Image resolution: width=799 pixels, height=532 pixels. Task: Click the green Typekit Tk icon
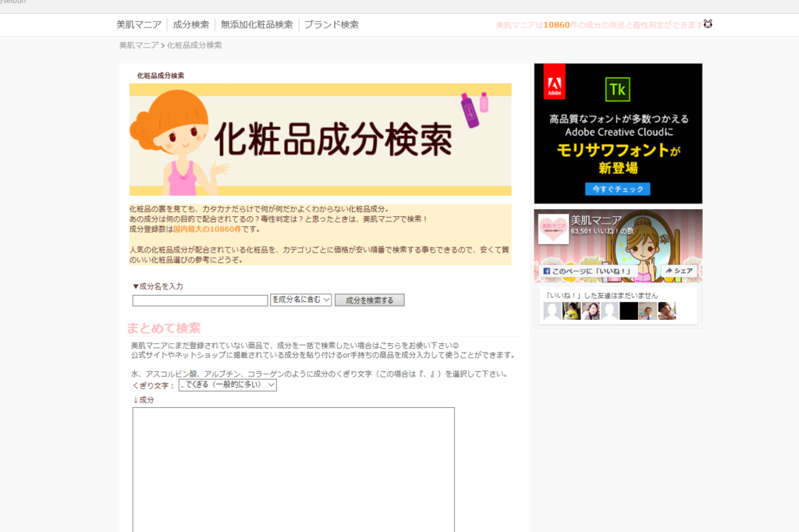coord(617,90)
